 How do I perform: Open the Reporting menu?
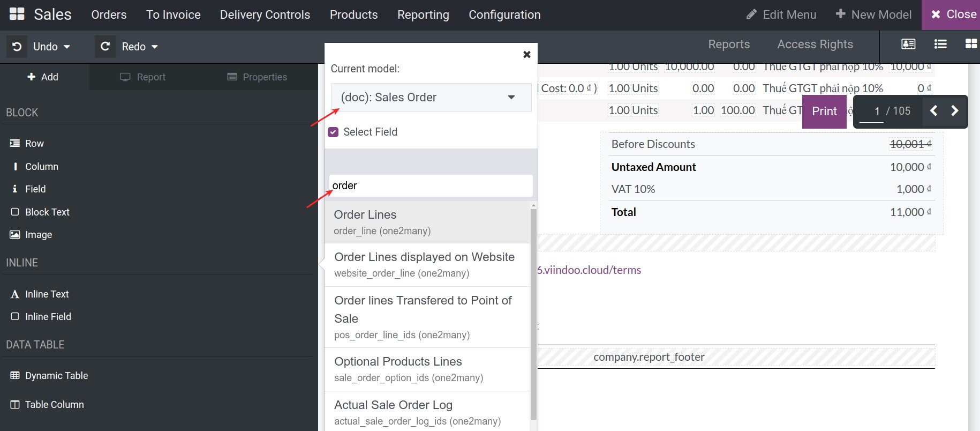click(x=423, y=14)
